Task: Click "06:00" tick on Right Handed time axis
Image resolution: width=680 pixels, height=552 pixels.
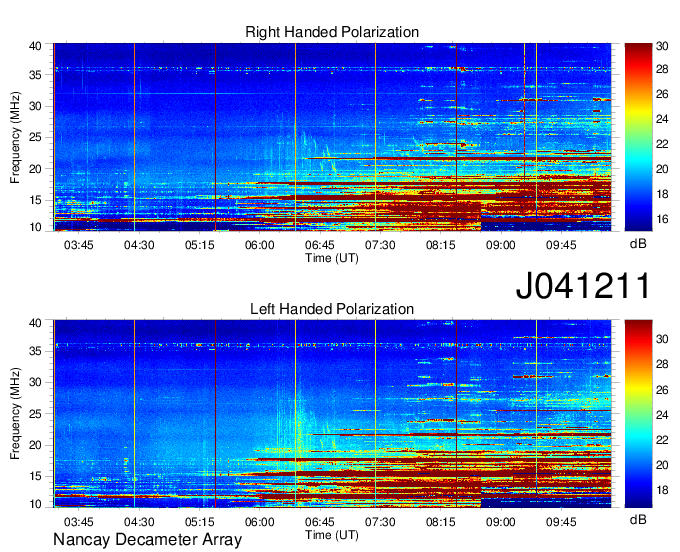Action: [259, 245]
